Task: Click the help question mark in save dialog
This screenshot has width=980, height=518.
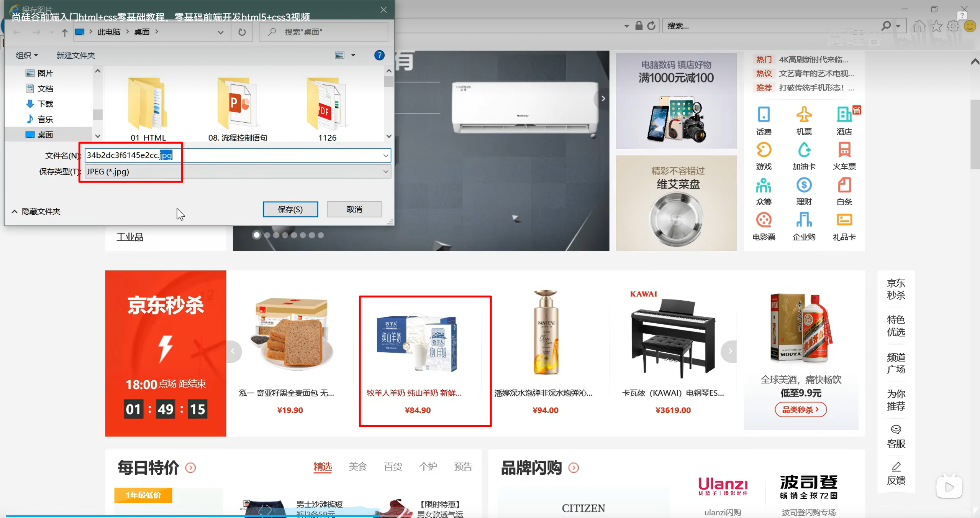Action: pos(379,55)
